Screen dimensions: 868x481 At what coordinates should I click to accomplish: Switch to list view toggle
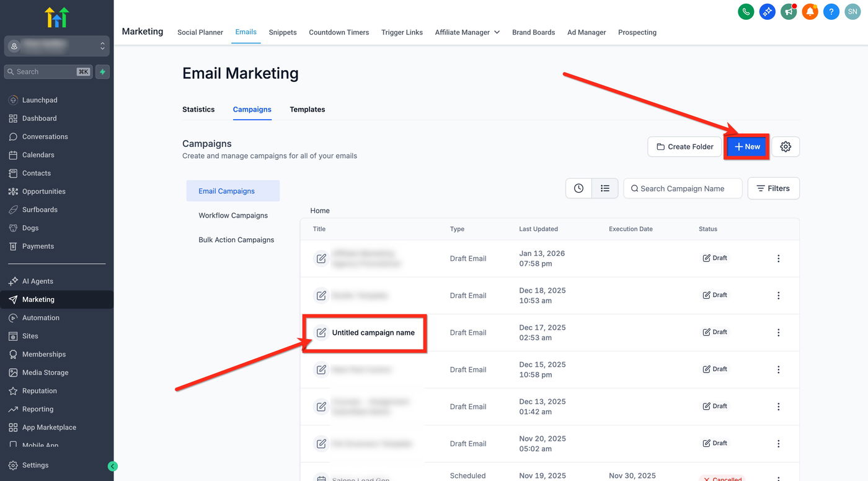pos(605,188)
